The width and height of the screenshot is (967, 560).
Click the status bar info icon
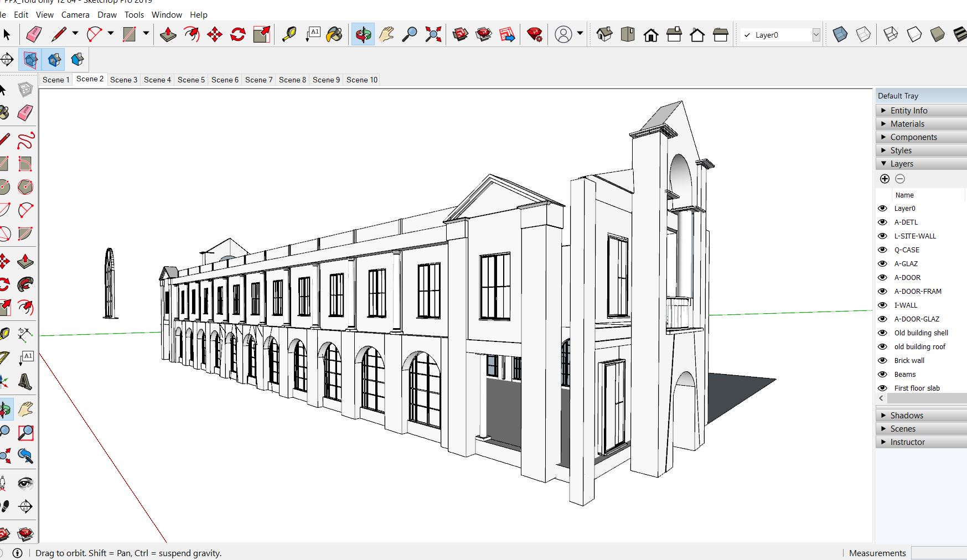click(x=17, y=553)
